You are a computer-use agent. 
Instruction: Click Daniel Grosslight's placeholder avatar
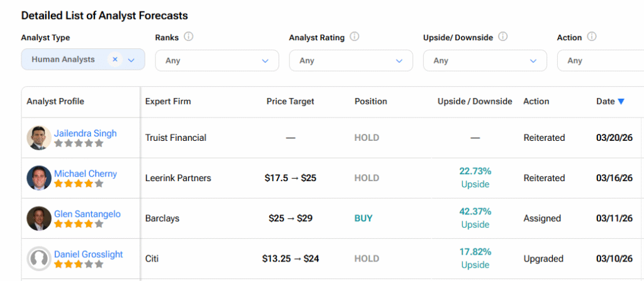(39, 258)
